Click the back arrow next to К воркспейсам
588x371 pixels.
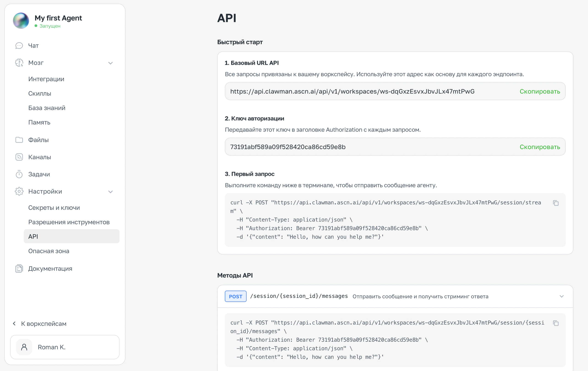click(14, 323)
